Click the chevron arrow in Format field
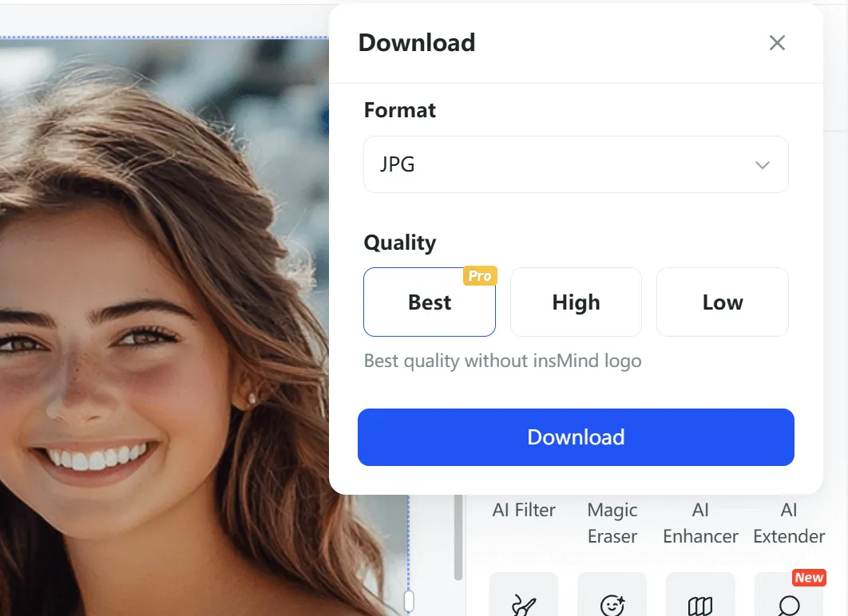The width and height of the screenshot is (848, 616). 762,165
